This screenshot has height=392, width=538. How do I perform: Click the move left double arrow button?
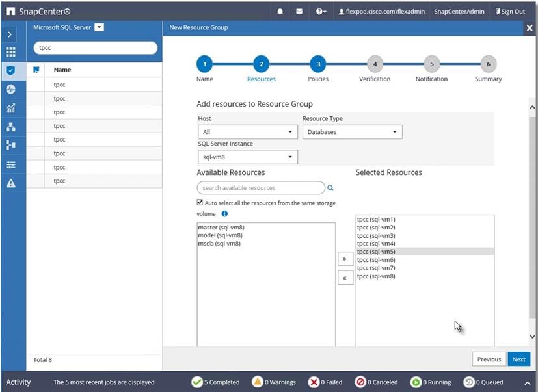click(x=345, y=278)
